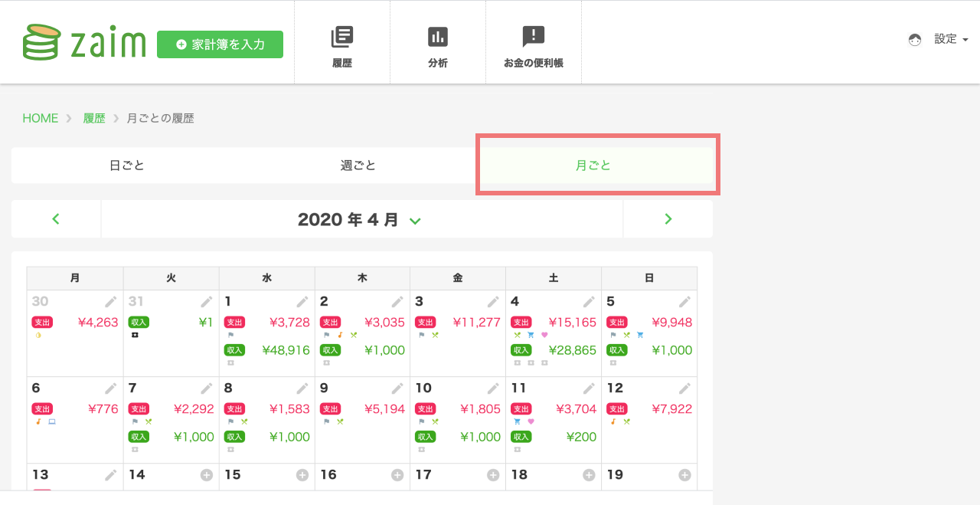Open the 分析 analysis chart icon
980x505 pixels.
click(x=438, y=37)
